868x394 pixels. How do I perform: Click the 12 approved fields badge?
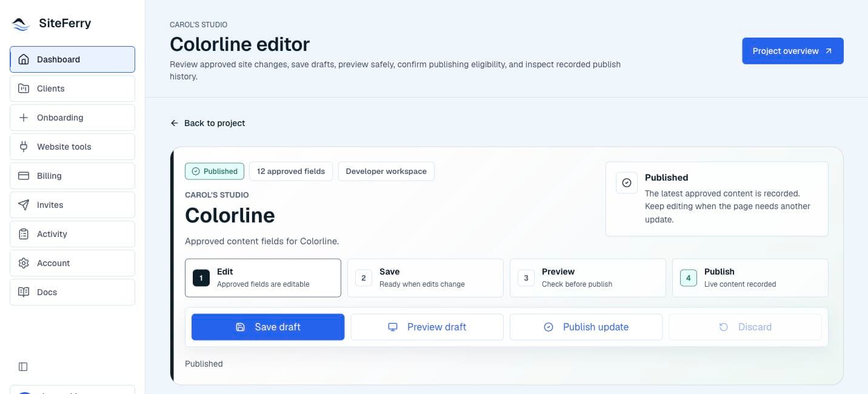click(291, 172)
